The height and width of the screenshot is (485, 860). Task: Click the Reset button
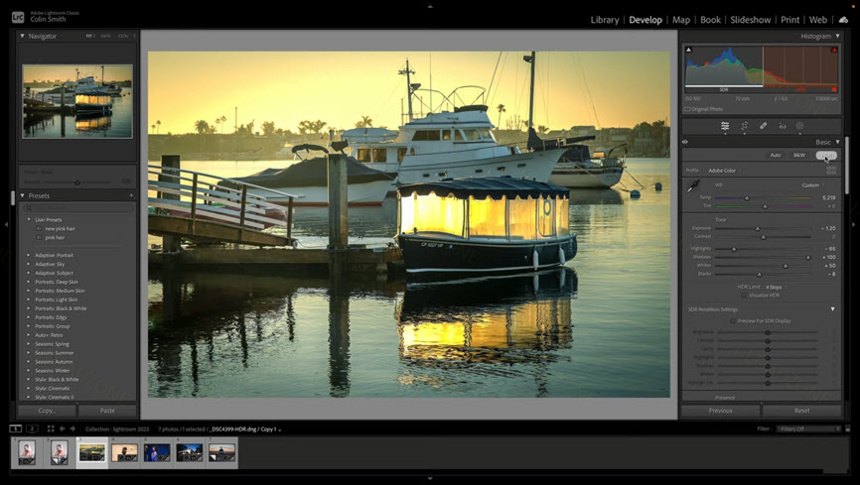click(x=802, y=410)
